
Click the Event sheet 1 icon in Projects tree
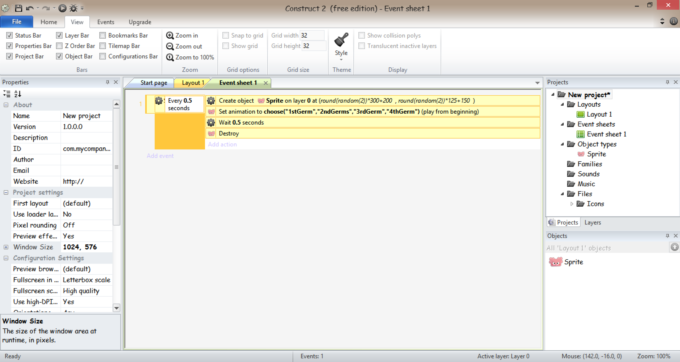580,134
